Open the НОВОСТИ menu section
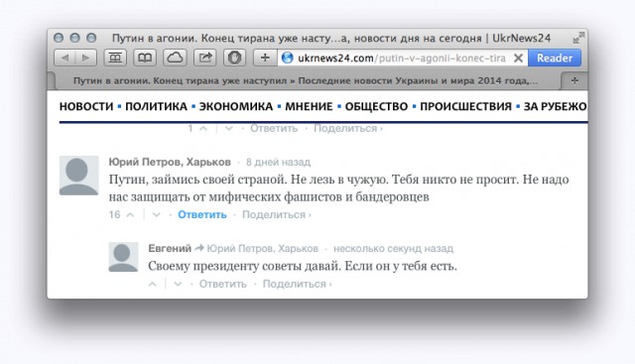 [x=86, y=106]
